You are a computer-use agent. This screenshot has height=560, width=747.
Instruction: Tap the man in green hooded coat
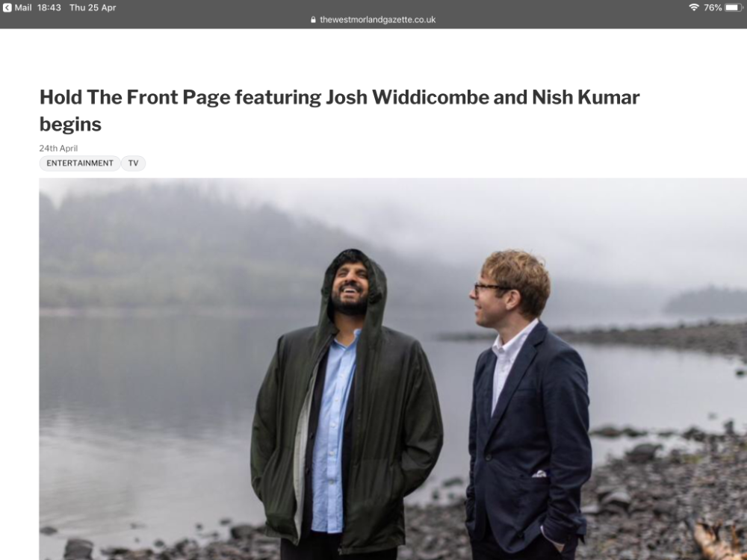(x=347, y=405)
